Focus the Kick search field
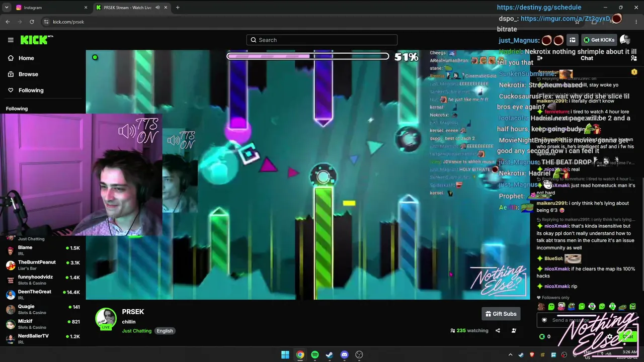 (322, 40)
